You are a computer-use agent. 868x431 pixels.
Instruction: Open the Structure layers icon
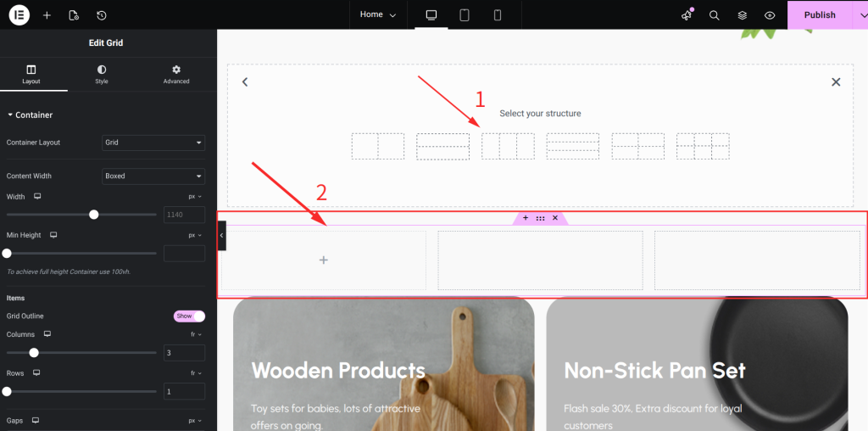(x=743, y=15)
